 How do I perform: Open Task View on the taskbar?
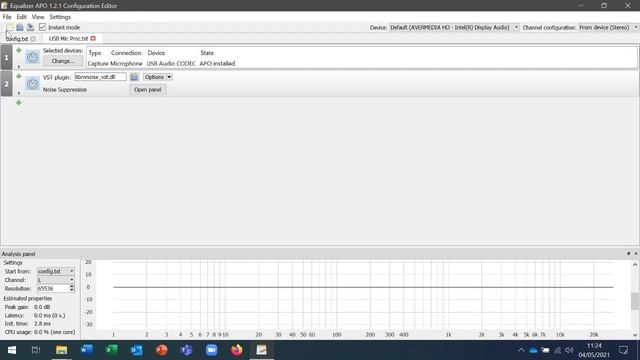click(36, 350)
